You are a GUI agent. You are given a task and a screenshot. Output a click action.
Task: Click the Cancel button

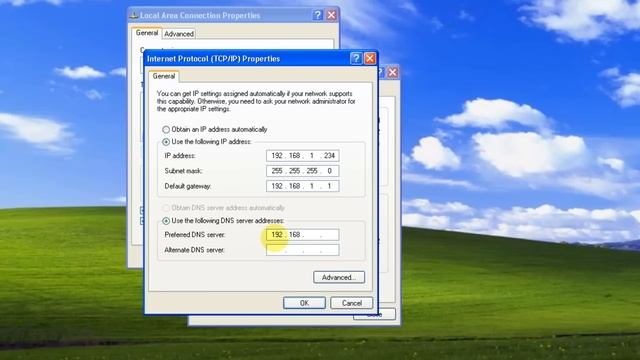click(x=351, y=303)
